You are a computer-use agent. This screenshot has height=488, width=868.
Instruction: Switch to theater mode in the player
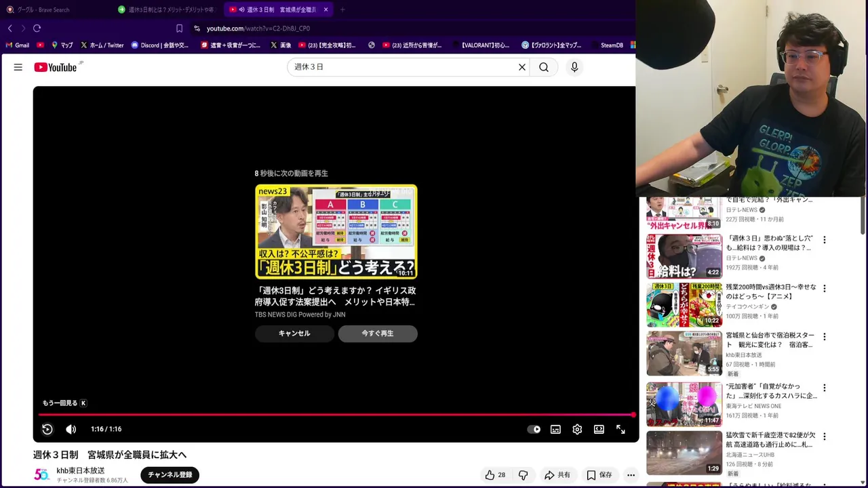[x=599, y=429]
